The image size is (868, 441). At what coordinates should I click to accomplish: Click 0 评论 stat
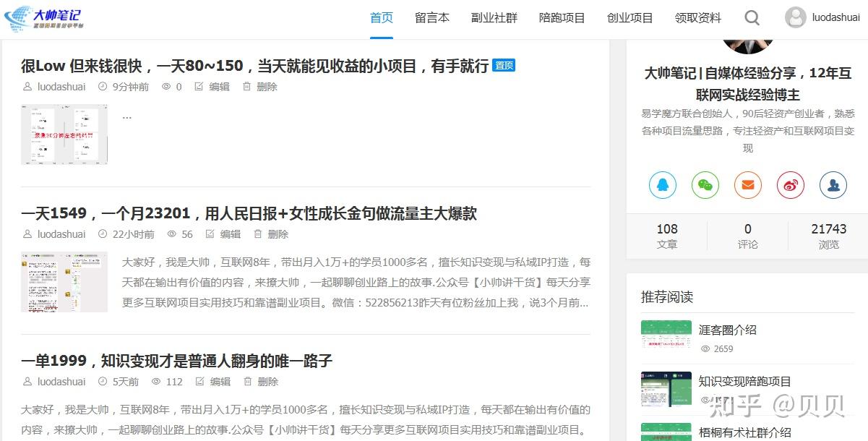tap(748, 236)
